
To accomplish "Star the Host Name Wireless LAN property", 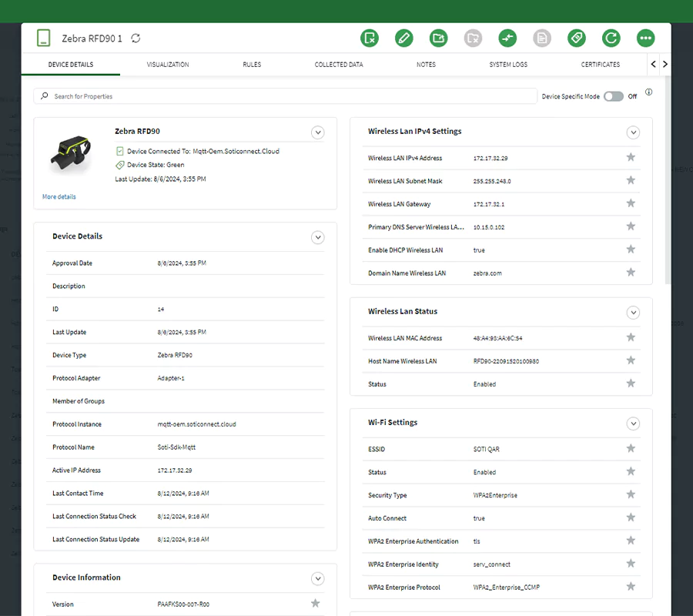I will pyautogui.click(x=631, y=360).
